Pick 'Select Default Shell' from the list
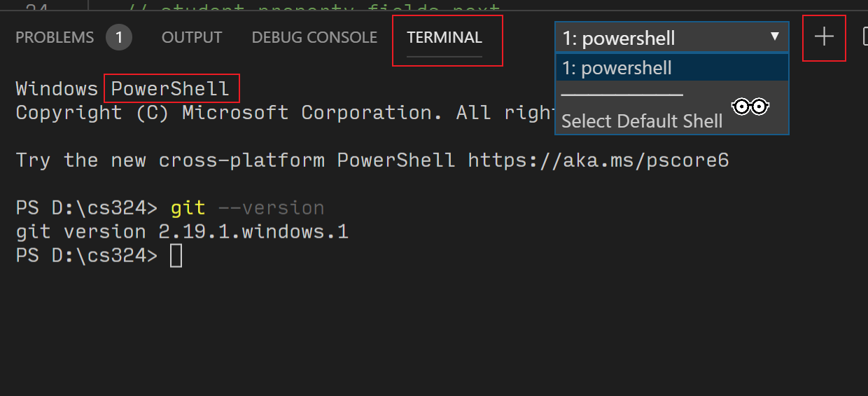Viewport: 868px width, 396px height. point(642,121)
